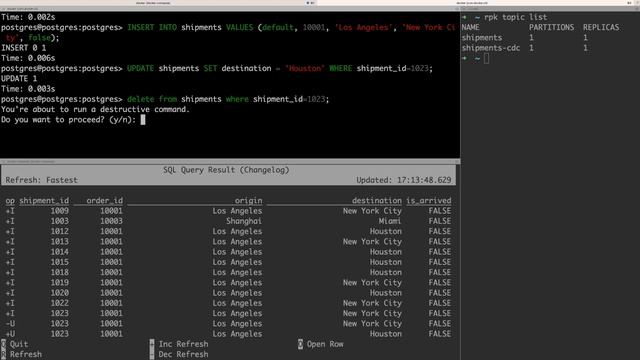Click the 'Time: 0.003s' line

[x=28, y=89]
